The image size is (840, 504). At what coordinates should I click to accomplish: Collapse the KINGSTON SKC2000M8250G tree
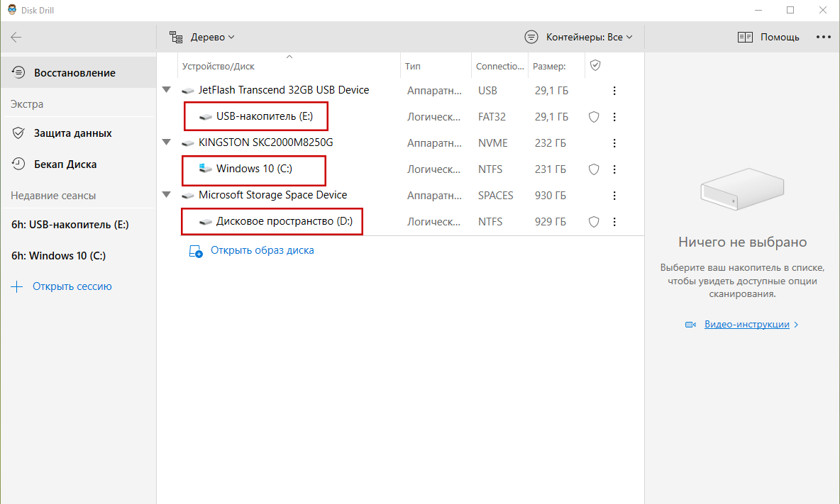(167, 142)
